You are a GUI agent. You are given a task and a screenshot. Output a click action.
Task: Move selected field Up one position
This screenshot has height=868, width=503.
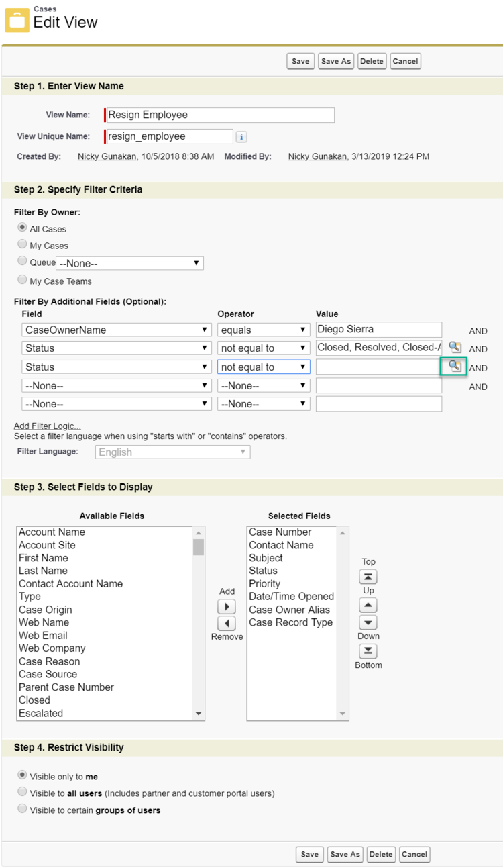point(368,605)
